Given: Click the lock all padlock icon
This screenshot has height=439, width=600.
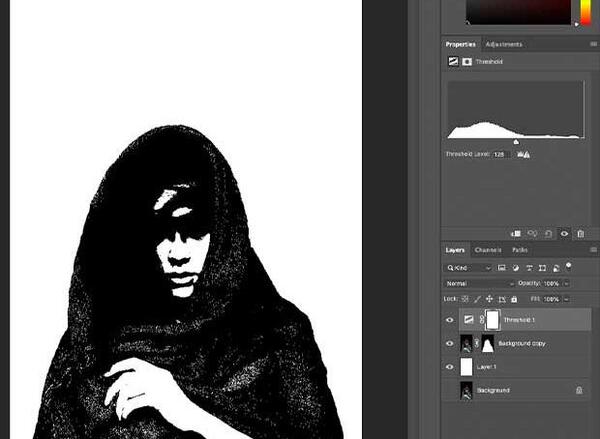Looking at the screenshot, I should (x=514, y=299).
